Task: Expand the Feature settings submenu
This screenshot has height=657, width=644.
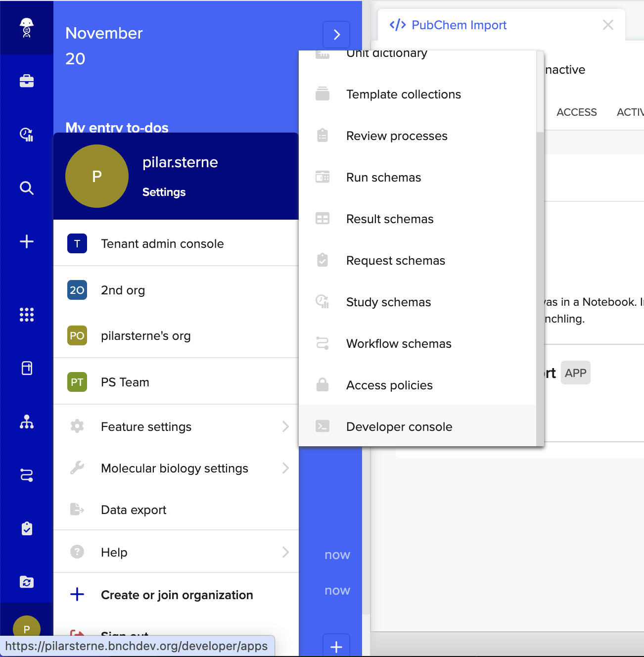Action: pos(285,426)
